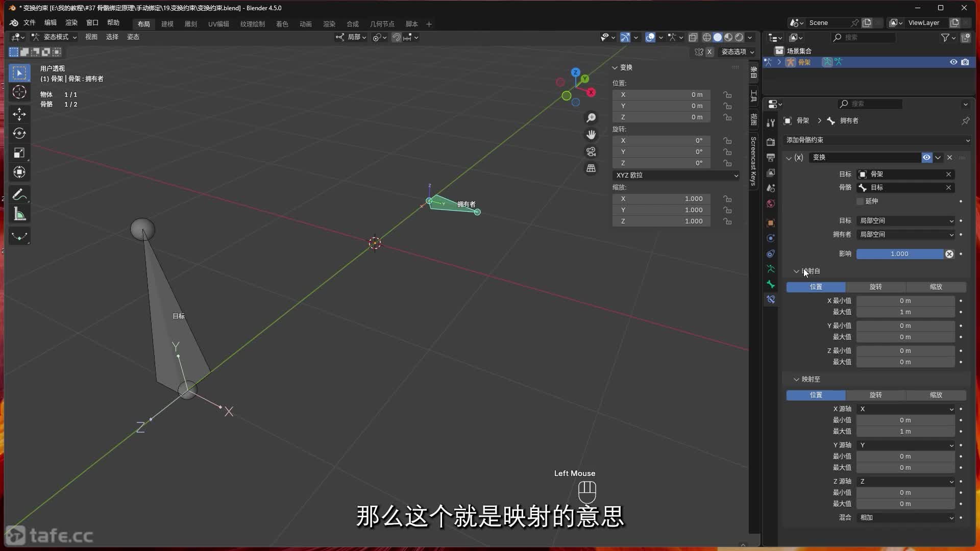This screenshot has width=980, height=551.
Task: Select the Breakdowner pose tool
Action: 19,236
